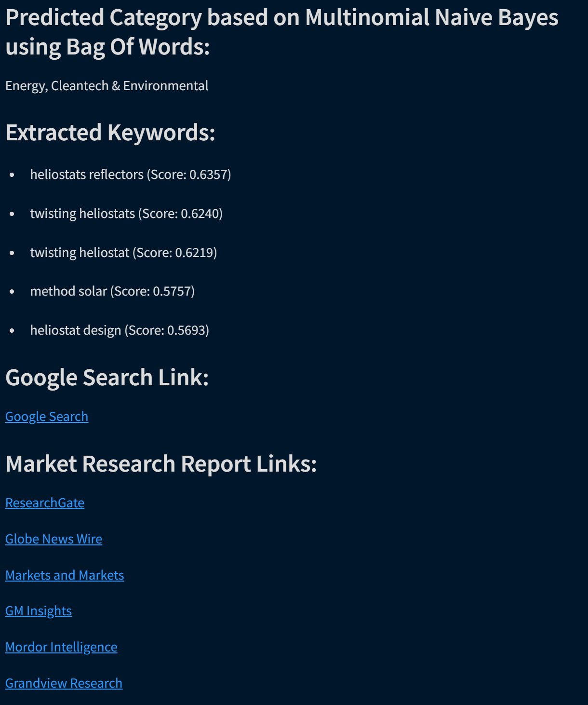Click the 'method solar' keyword entry
Viewport: 588px width, 705px height.
click(112, 291)
